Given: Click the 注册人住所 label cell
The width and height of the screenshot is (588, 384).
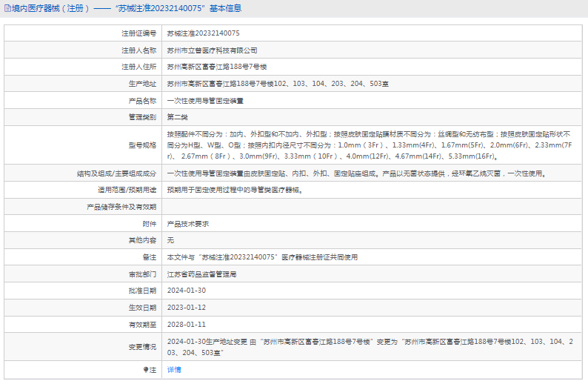Looking at the screenshot, I should pyautogui.click(x=83, y=67).
